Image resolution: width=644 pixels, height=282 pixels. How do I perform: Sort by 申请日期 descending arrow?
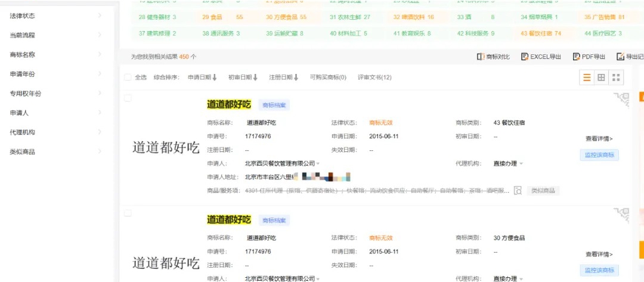tap(215, 78)
